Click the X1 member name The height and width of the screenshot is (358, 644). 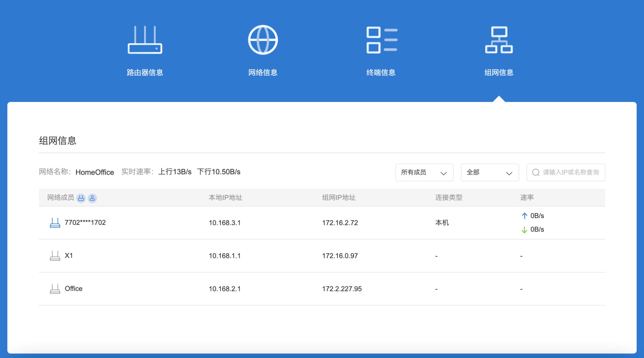[69, 255]
